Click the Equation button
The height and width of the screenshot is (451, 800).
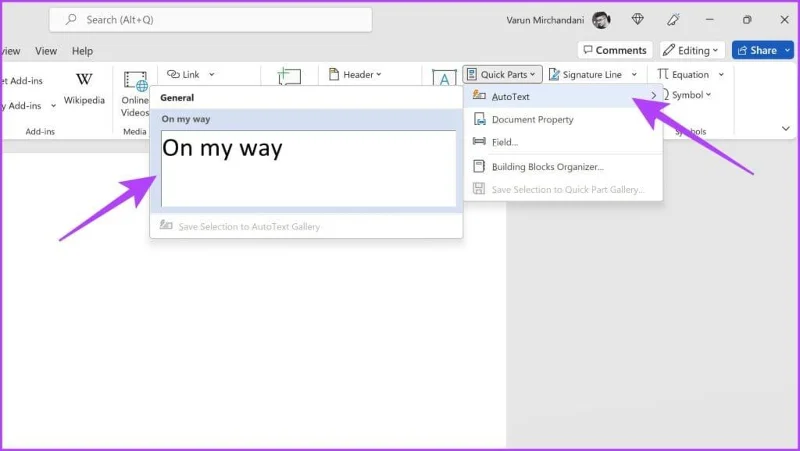[683, 74]
